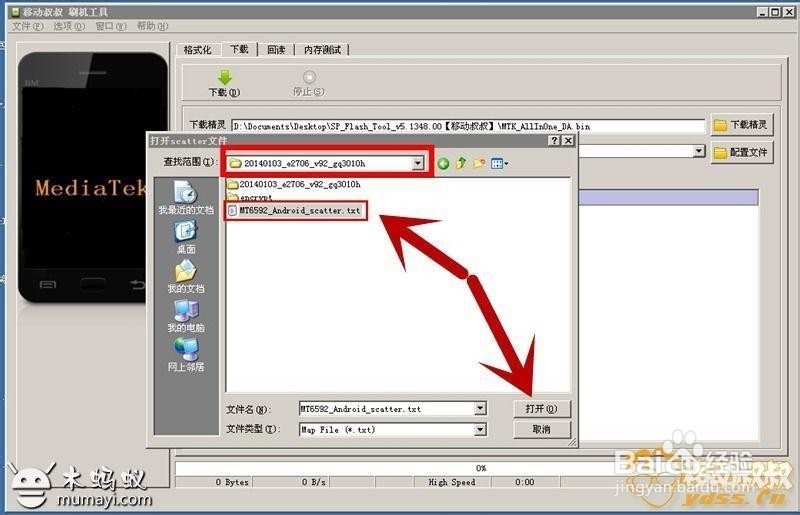Open My Recent Documents (我最近的文档) shortcut

coord(186,198)
